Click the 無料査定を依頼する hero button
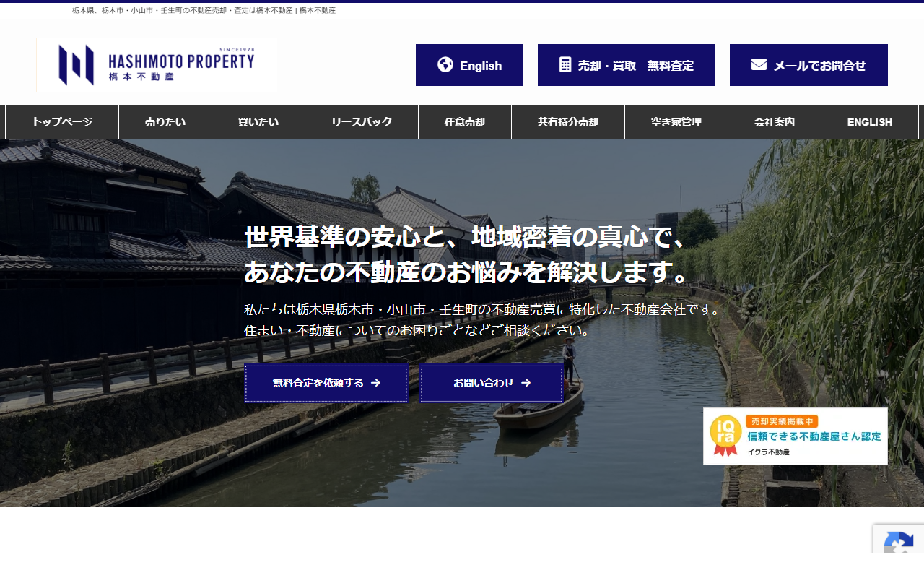This screenshot has height=578, width=924. point(326,384)
